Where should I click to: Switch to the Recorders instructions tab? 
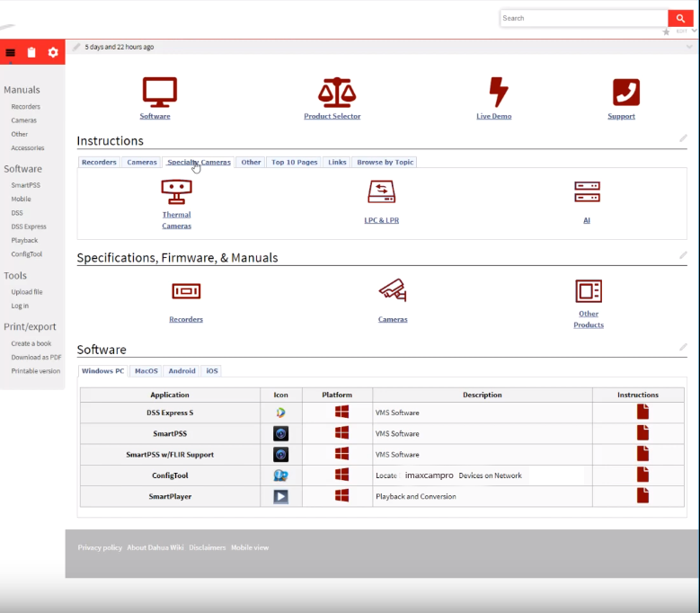point(99,162)
